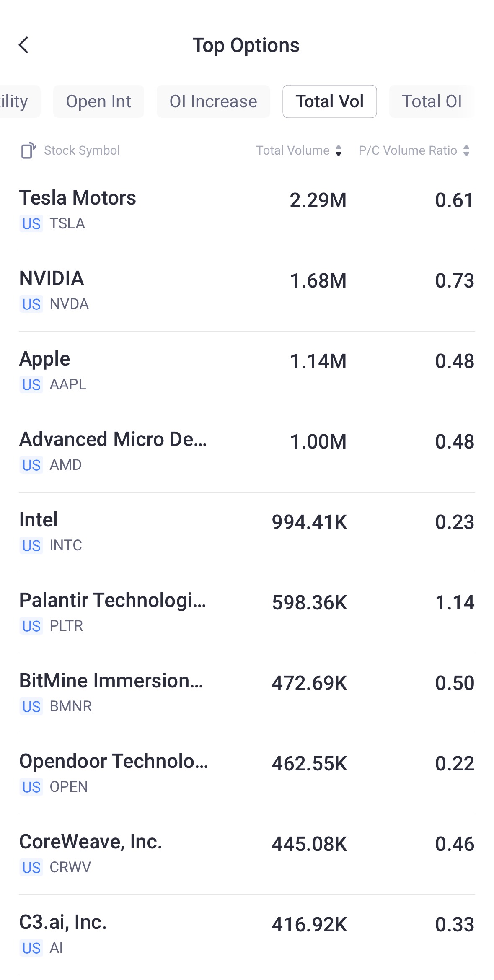
Task: Open the Advanced Micro Devices AMD row
Action: click(247, 452)
